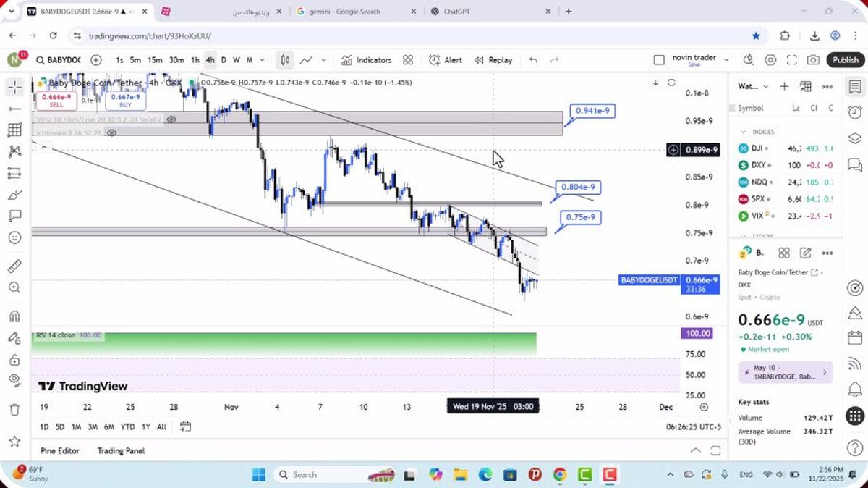Open the object tree layers icon
This screenshot has height=488, width=868.
tap(854, 138)
